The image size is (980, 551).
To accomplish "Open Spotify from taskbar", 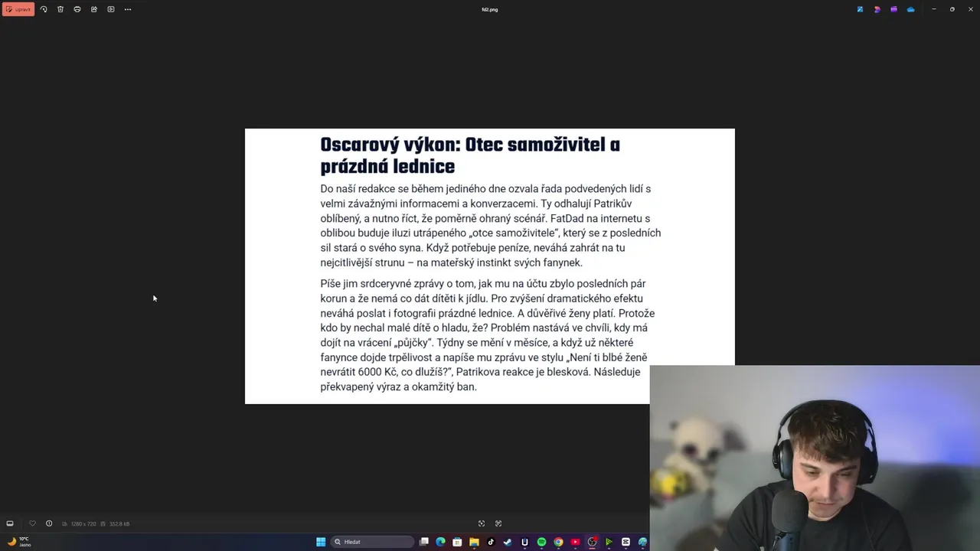I will coord(541,542).
